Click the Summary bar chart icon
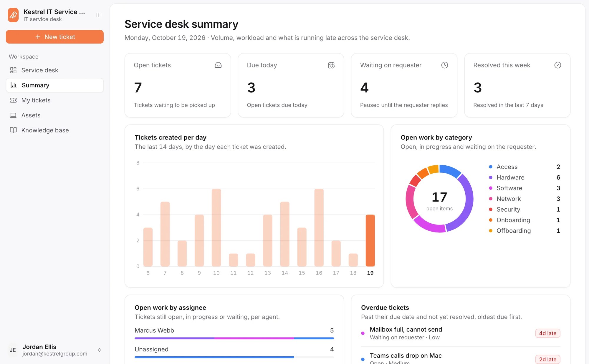This screenshot has width=589, height=364. [x=14, y=85]
